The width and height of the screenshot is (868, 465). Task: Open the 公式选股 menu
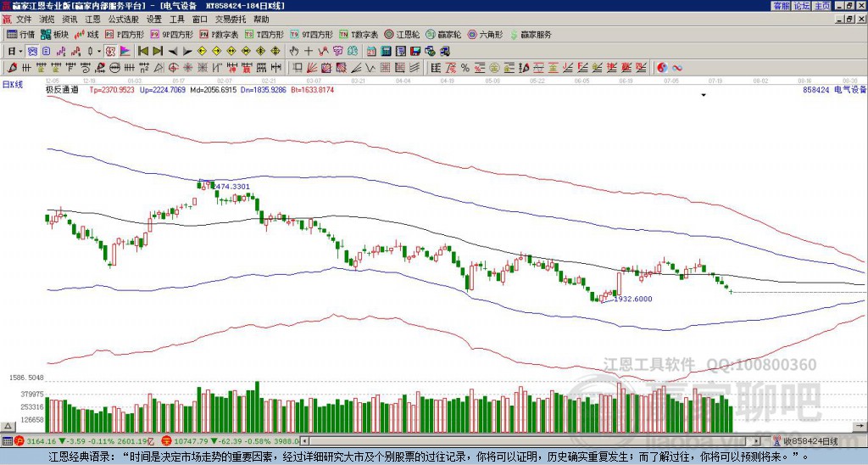(x=124, y=20)
